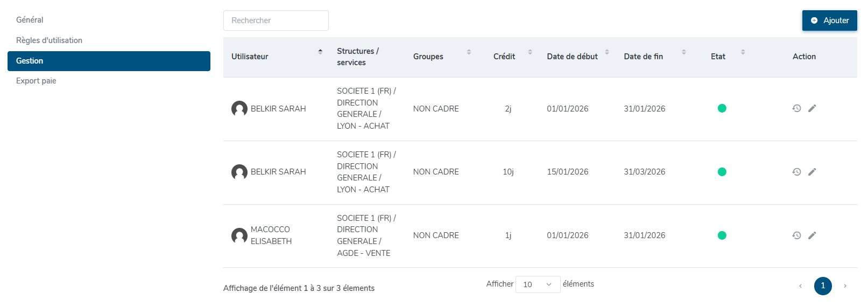Click MACOCCO ELISABETH's avatar icon

tap(239, 235)
